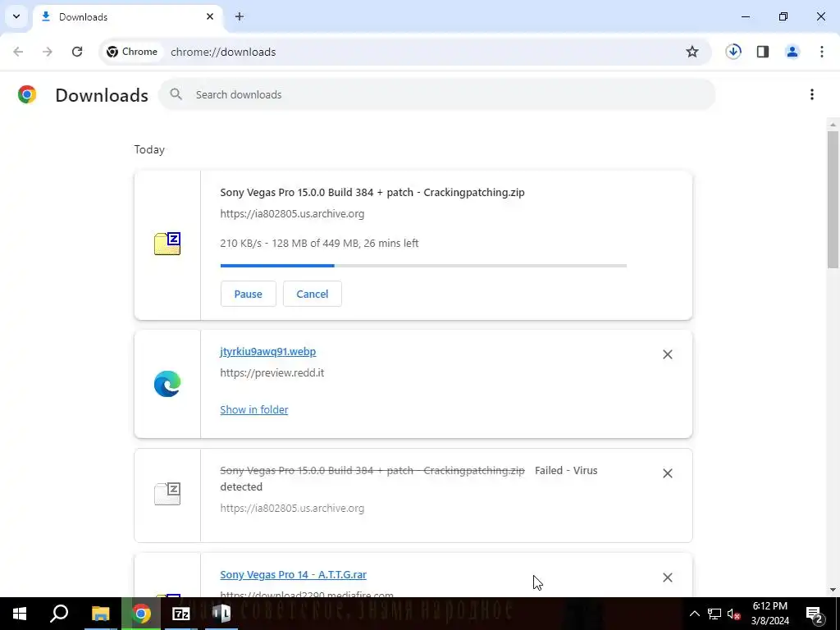This screenshot has width=840, height=630.
Task: Click the back navigation arrow
Action: [x=18, y=52]
